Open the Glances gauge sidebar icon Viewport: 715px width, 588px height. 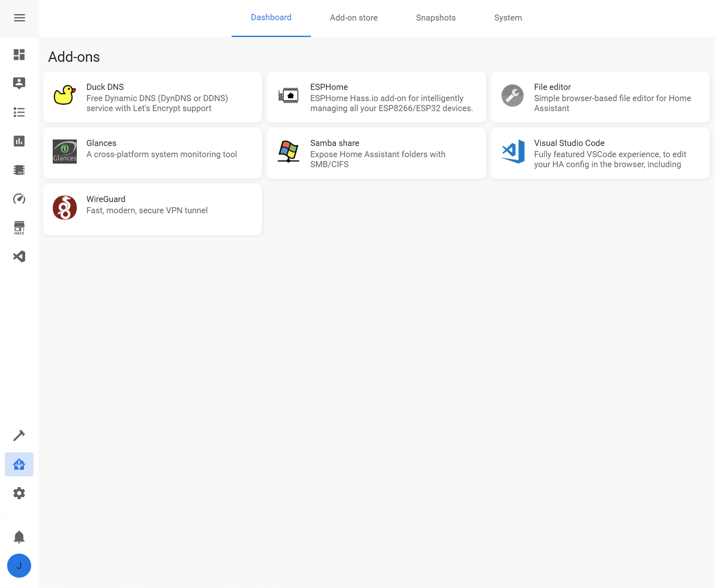pyautogui.click(x=19, y=199)
